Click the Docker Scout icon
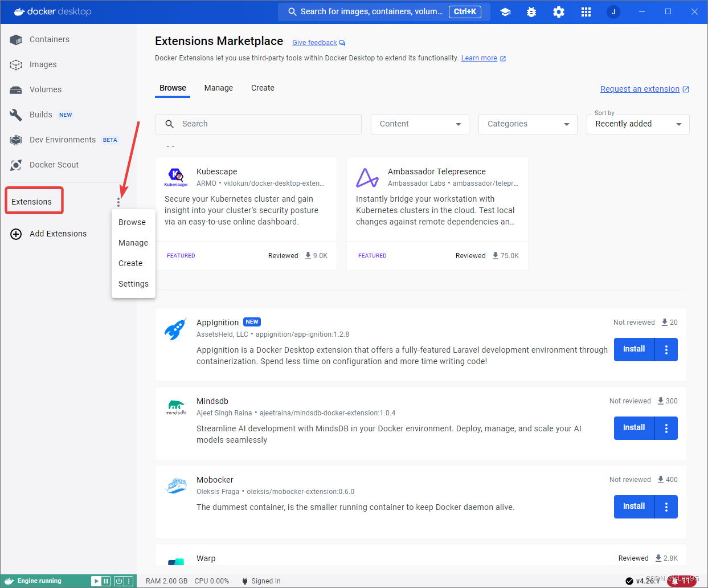 tap(16, 165)
